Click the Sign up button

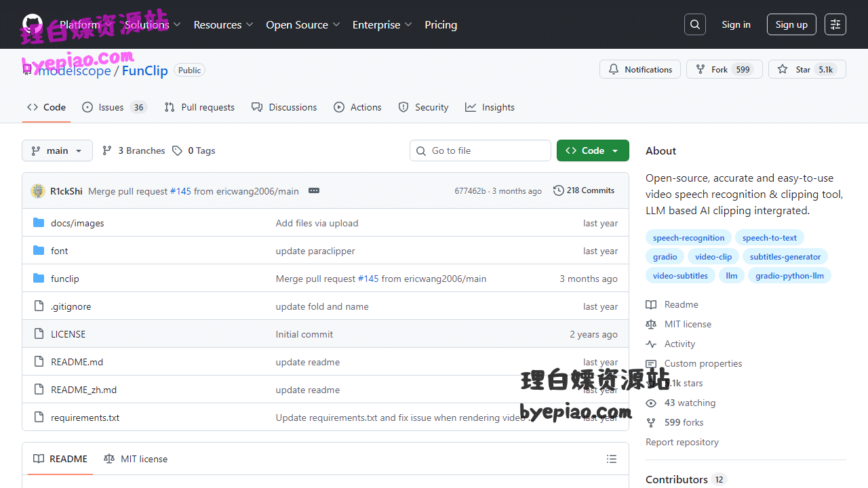tap(791, 24)
